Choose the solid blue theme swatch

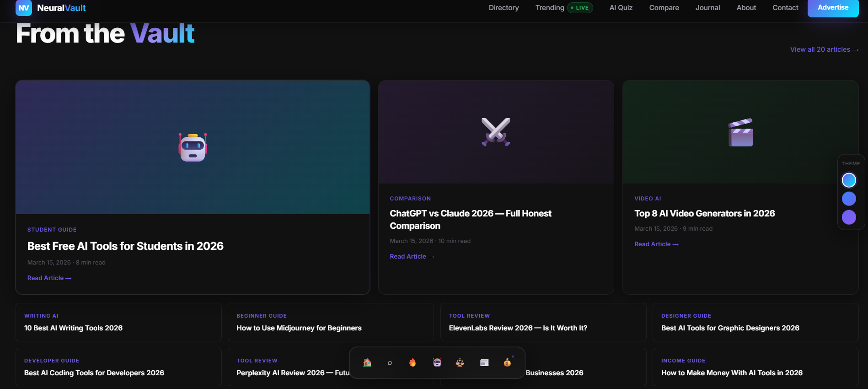(x=849, y=199)
